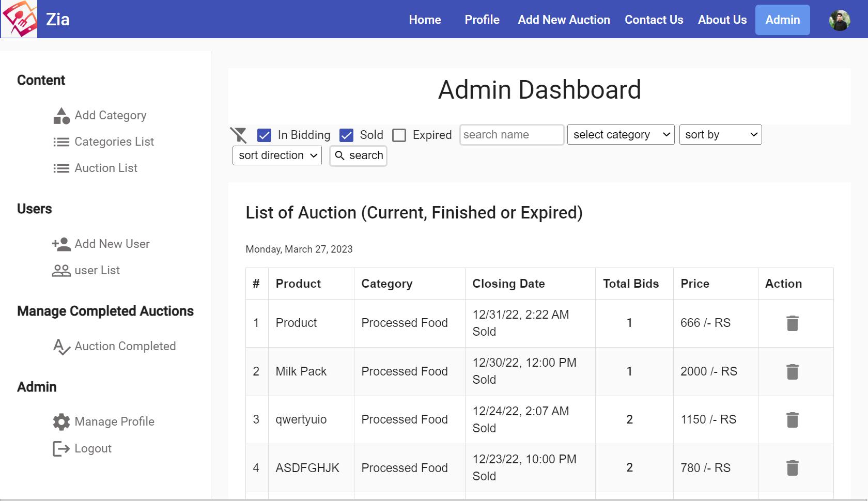Click the clear filter funnel icon
Viewport: 868px width, 501px height.
[x=239, y=135]
